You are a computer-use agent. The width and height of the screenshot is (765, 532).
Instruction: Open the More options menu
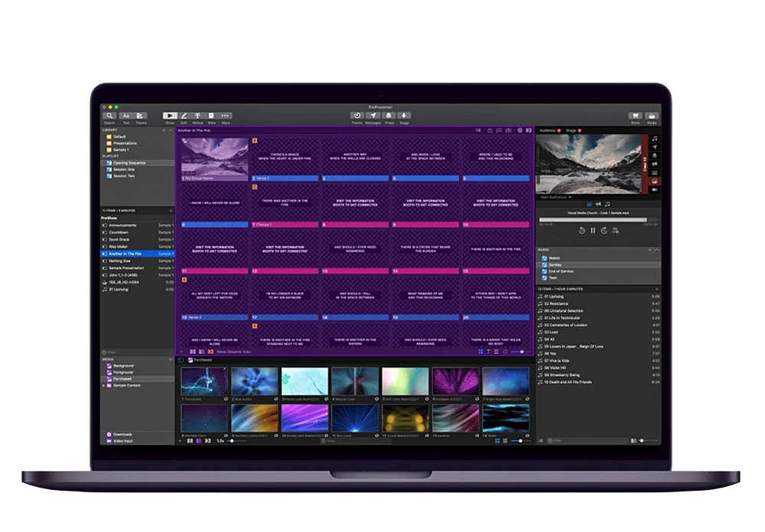pos(225,115)
